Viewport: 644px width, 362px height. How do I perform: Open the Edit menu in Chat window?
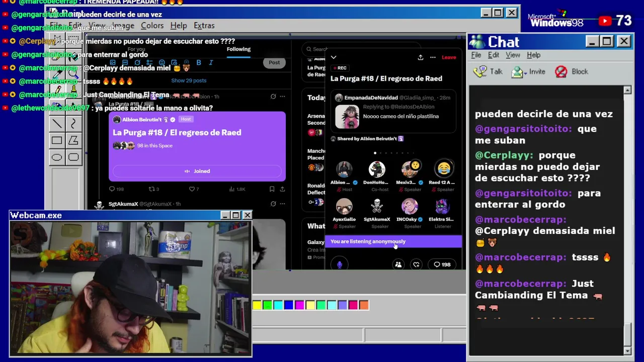pos(494,55)
